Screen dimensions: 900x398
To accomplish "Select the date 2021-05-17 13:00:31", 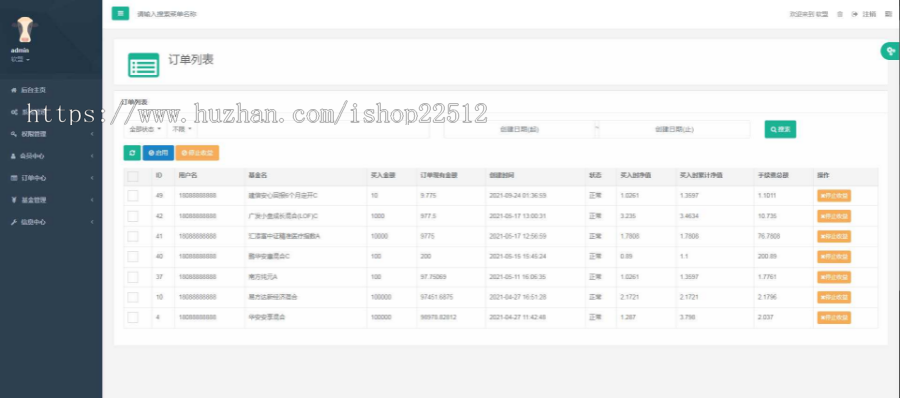I will pyautogui.click(x=518, y=216).
